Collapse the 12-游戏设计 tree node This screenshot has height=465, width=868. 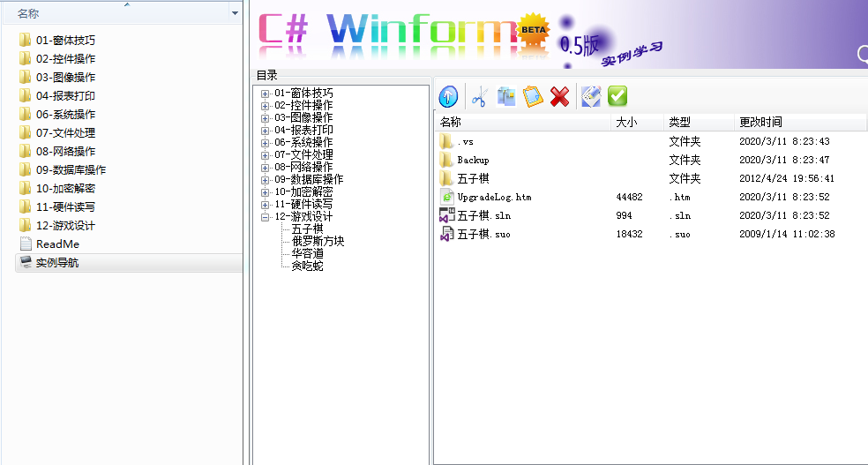click(x=266, y=217)
